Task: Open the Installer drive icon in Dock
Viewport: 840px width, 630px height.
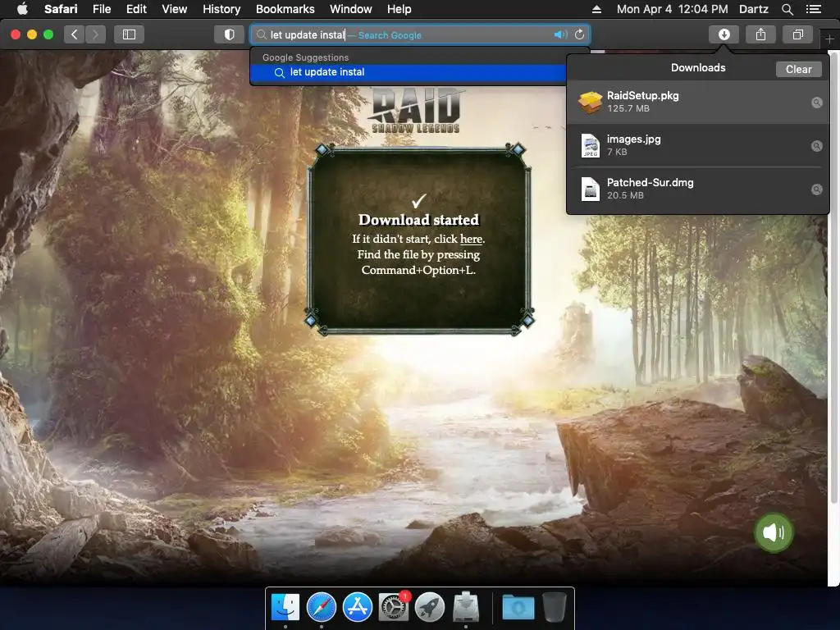Action: coord(466,607)
